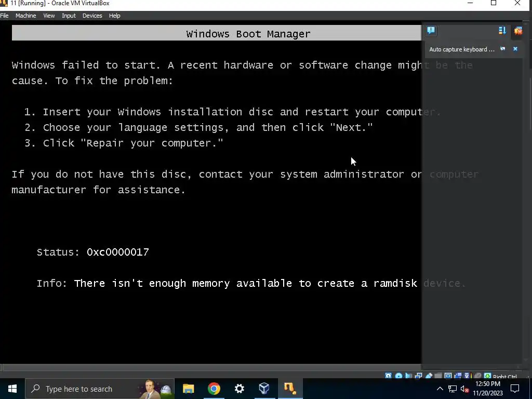This screenshot has width=532, height=399.
Task: Maximize the VirtualBox VM window
Action: (x=494, y=3)
